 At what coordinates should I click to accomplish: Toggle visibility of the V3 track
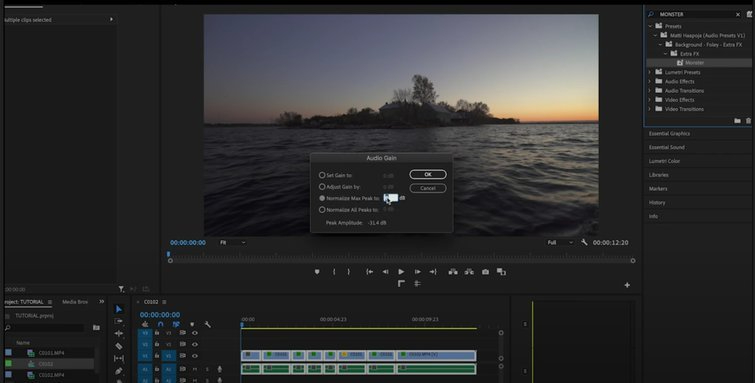[195, 333]
